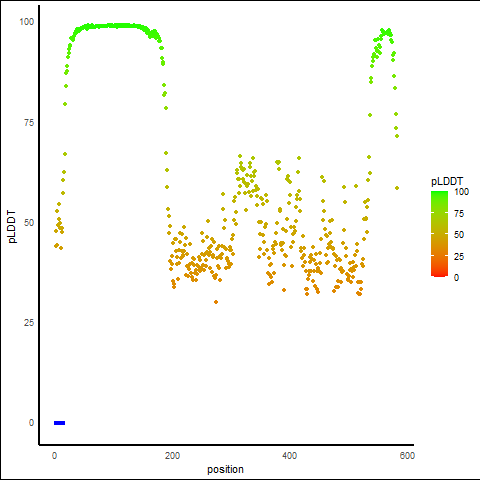Click the legend label 75
The height and width of the screenshot is (480, 480).
pyautogui.click(x=459, y=214)
